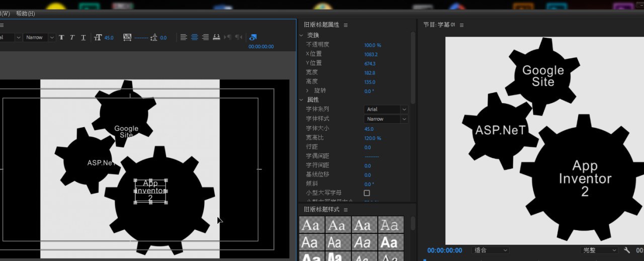Toggle italic text formatting

pyautogui.click(x=72, y=38)
